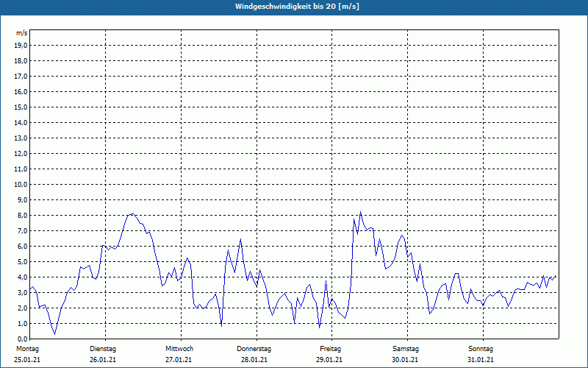Select the 19,0 y-axis label
The width and height of the screenshot is (588, 368).
[21, 46]
